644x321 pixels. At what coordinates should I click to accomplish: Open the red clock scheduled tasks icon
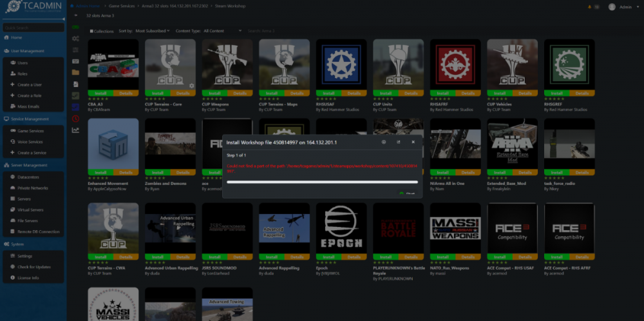click(75, 119)
